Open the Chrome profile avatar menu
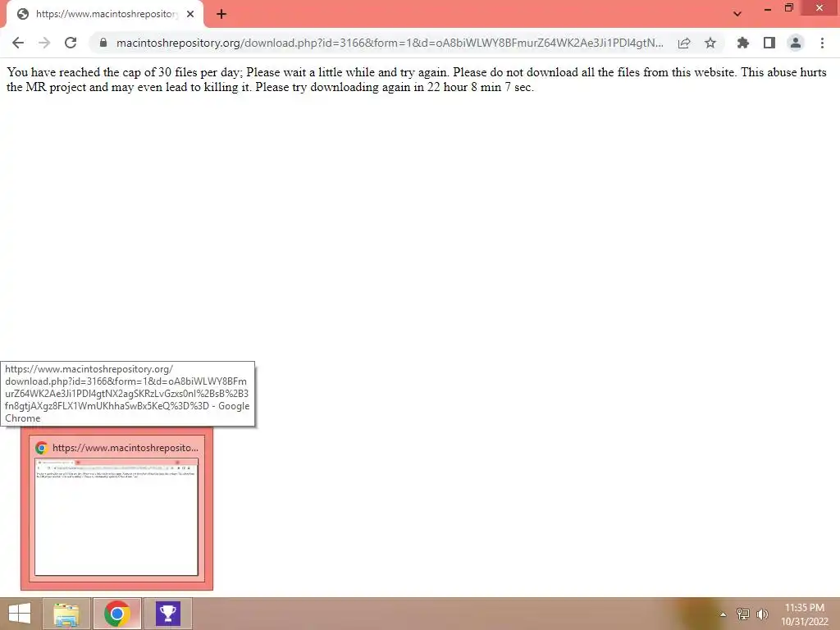This screenshot has height=630, width=840. pos(796,43)
